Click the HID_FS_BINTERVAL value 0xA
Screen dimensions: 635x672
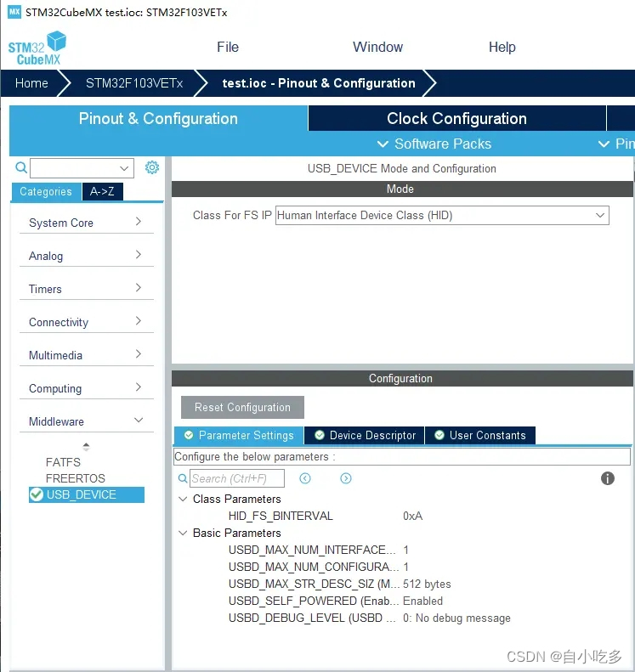click(x=412, y=516)
